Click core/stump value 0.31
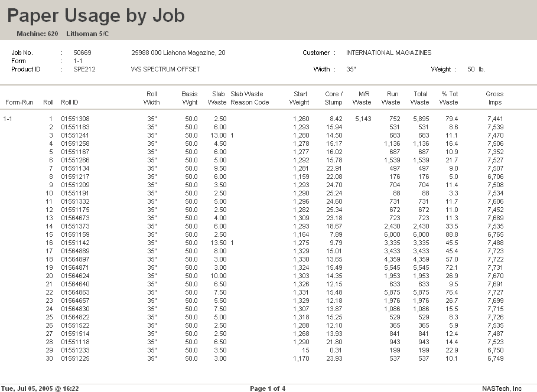Viewport: 537px width, 392px height. [336, 350]
